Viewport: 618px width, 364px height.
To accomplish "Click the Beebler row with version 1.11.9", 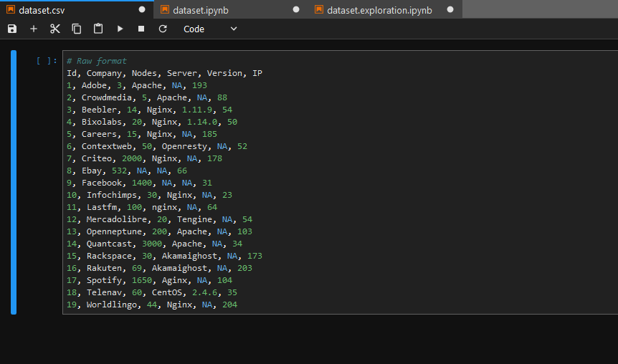I will (149, 110).
